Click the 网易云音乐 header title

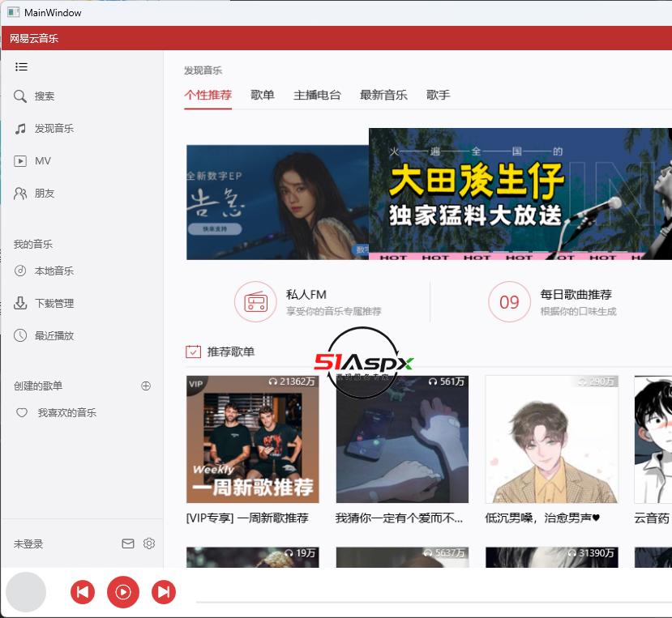point(34,39)
